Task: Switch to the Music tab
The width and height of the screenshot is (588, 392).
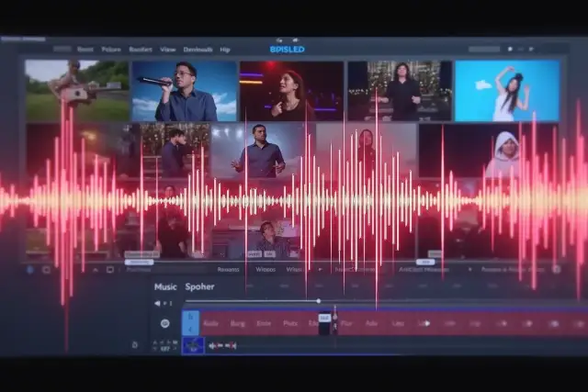Action: coord(165,287)
